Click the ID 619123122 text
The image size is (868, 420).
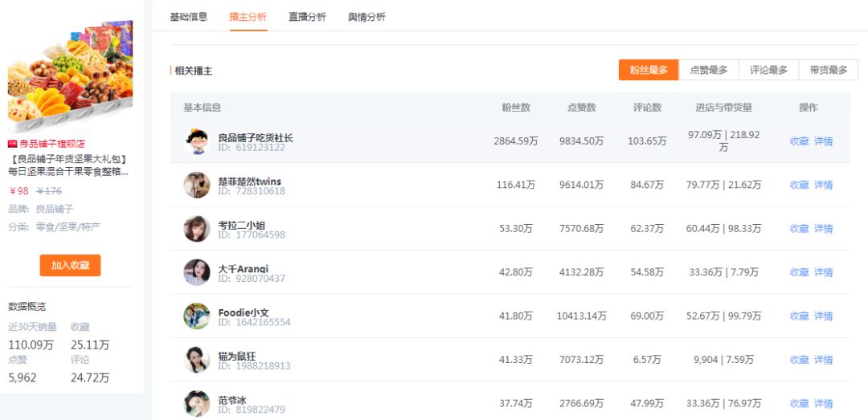252,148
